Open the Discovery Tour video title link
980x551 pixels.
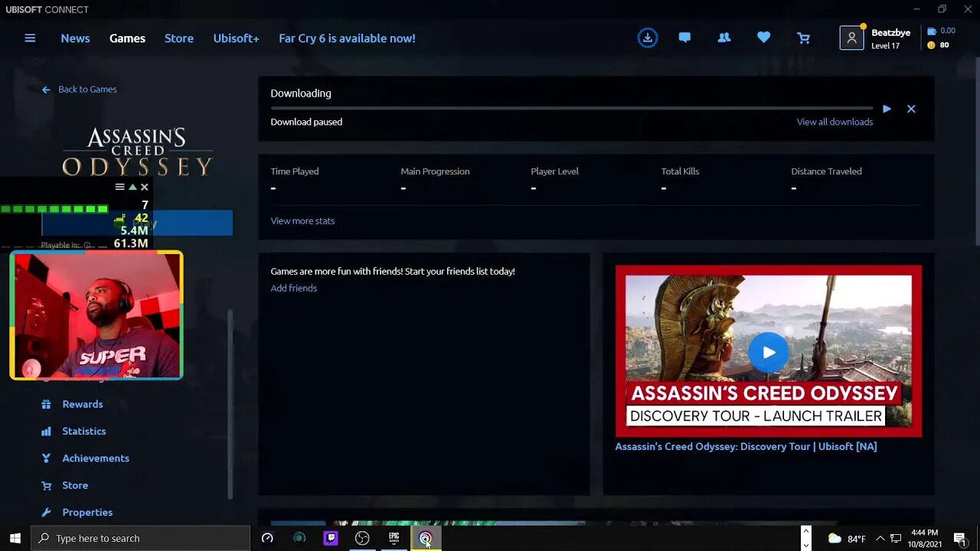746,446
